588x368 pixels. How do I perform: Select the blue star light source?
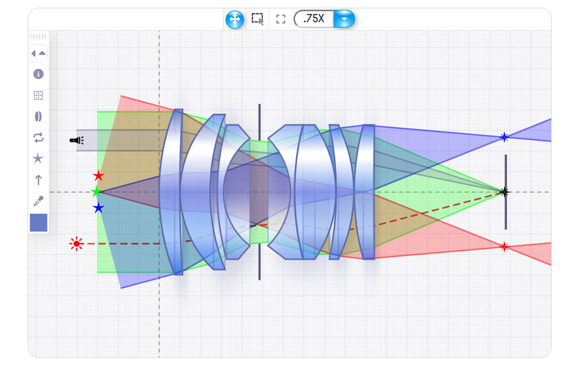[x=98, y=208]
